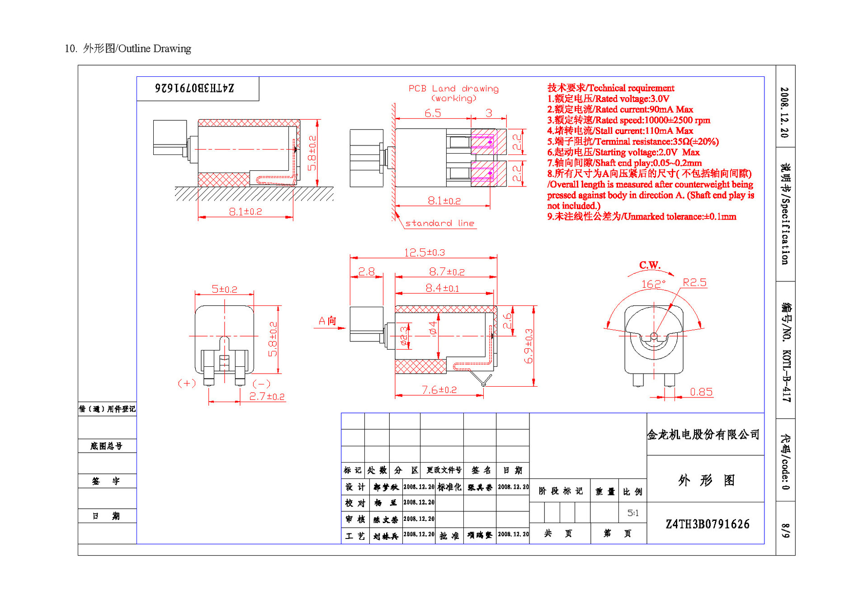Click the 8/9 page number in the sidebar
The height and width of the screenshot is (613, 868).
pos(785,530)
